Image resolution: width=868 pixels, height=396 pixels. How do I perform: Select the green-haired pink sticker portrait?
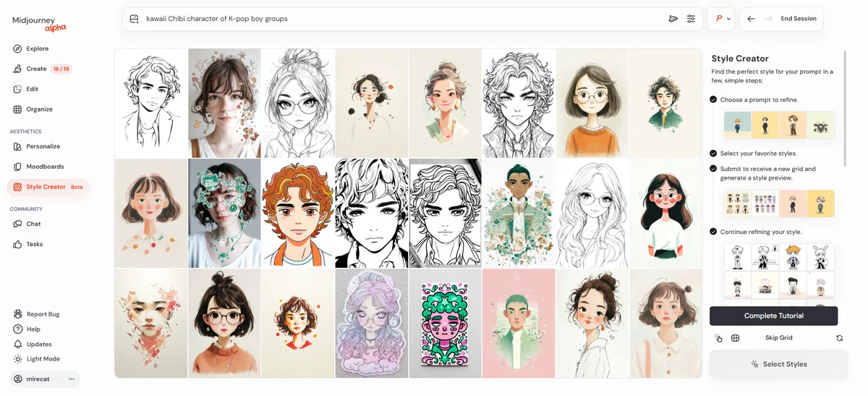(x=445, y=323)
